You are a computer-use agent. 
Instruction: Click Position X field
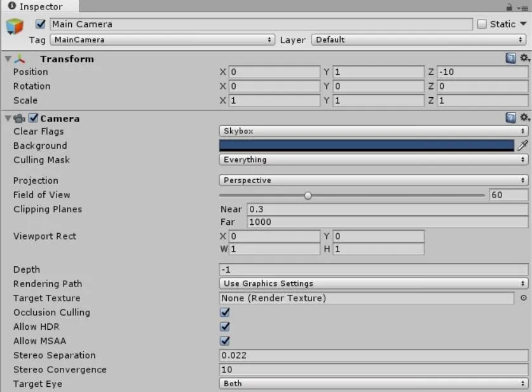(x=274, y=72)
